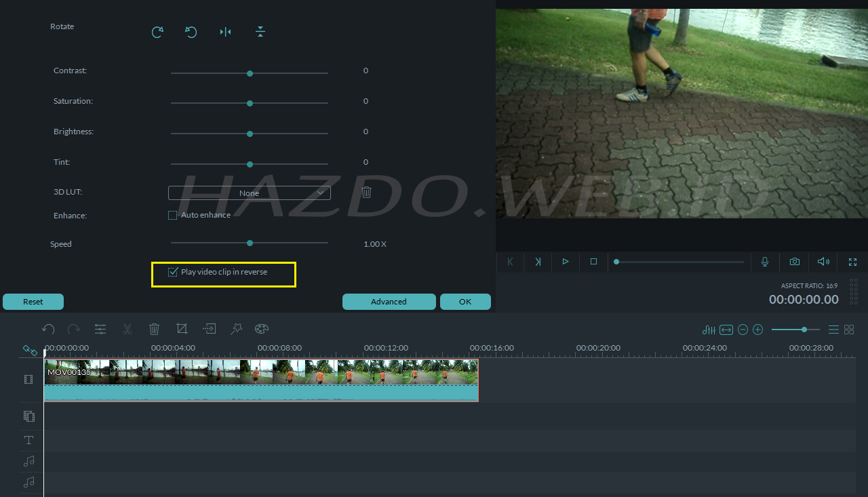
Task: Click the microphone voiceover icon
Action: (765, 262)
